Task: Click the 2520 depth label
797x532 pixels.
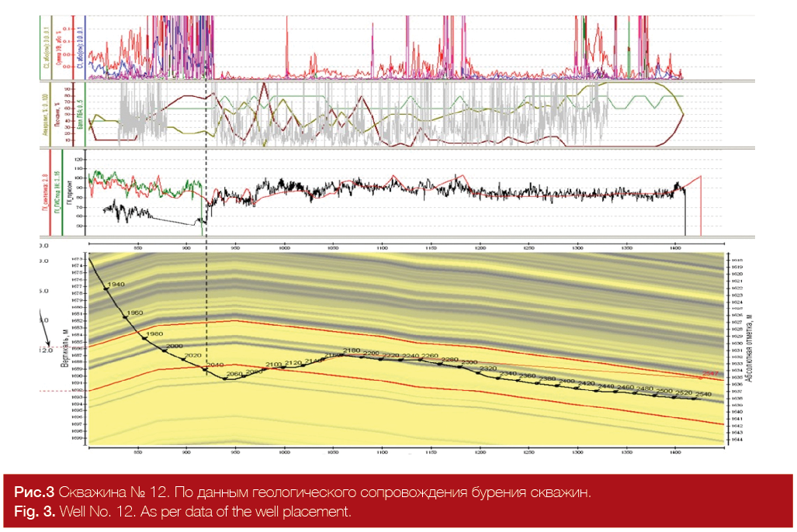Action: pyautogui.click(x=684, y=392)
